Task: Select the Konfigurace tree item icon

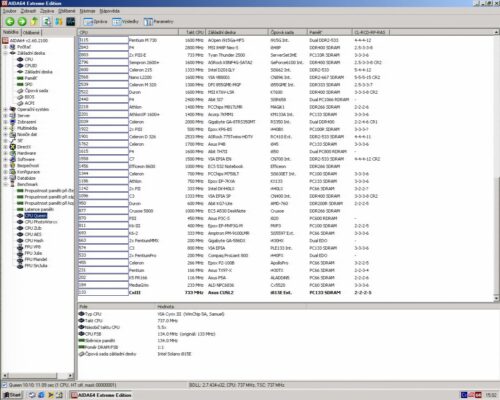Action: 13,172
